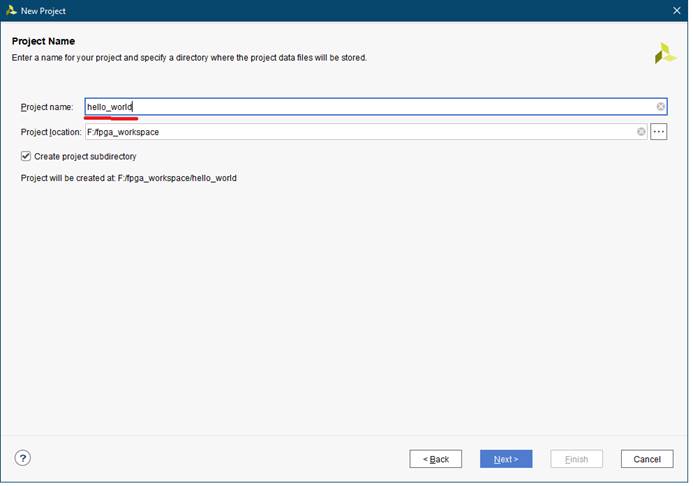Screen dimensions: 693x486
Task: Click the Vivado icon in the title bar
Action: (x=11, y=10)
